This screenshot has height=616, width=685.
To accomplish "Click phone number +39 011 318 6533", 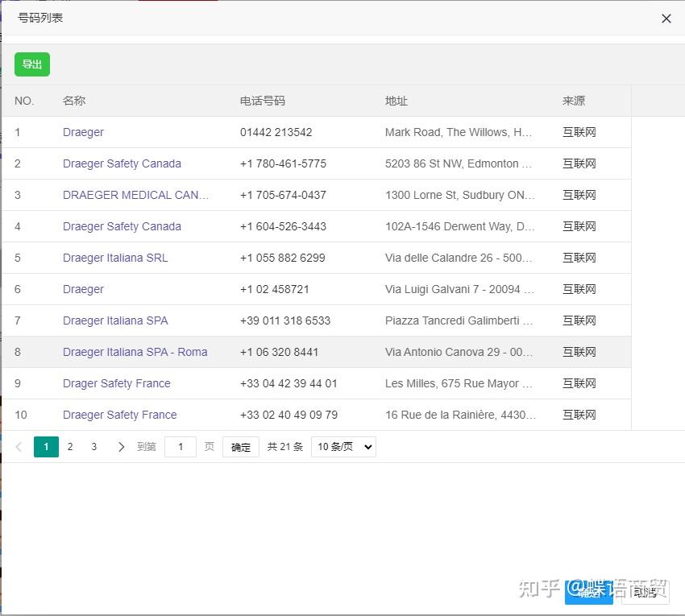I will pos(285,320).
